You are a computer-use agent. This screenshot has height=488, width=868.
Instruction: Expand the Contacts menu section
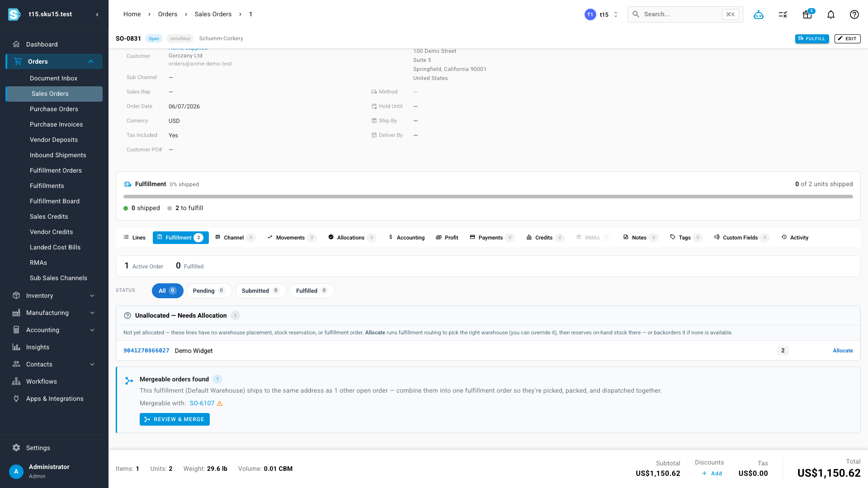pyautogui.click(x=92, y=364)
